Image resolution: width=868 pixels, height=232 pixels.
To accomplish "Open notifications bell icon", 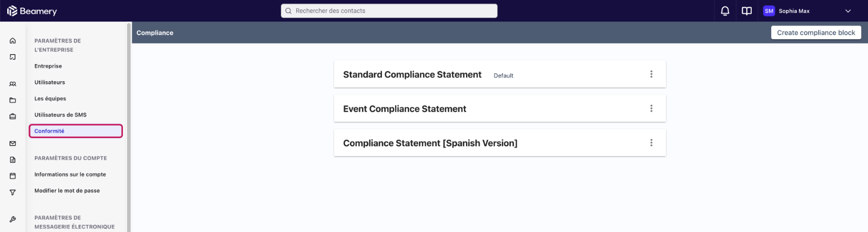I will click(x=725, y=11).
